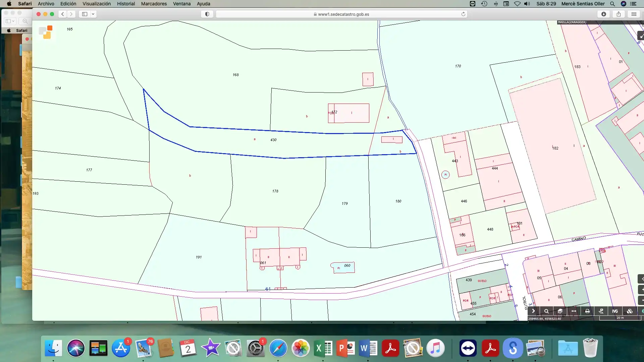Click parcel label 170 on map

(x=458, y=66)
